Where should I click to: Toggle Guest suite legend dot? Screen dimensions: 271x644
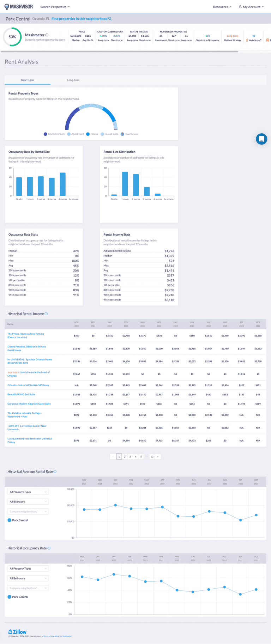coord(102,134)
